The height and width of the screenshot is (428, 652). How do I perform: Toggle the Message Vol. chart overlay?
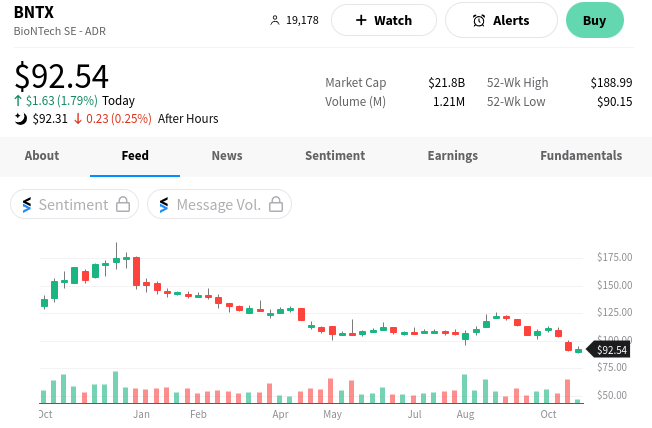click(x=218, y=204)
